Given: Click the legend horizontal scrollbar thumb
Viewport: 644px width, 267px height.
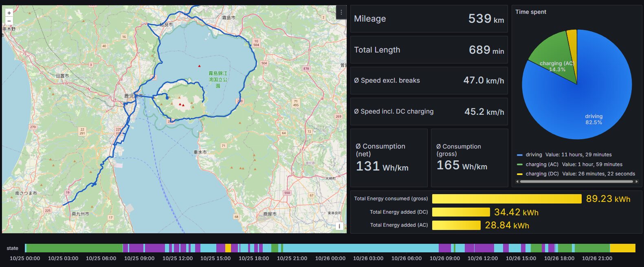Looking at the screenshot, I should point(576,182).
